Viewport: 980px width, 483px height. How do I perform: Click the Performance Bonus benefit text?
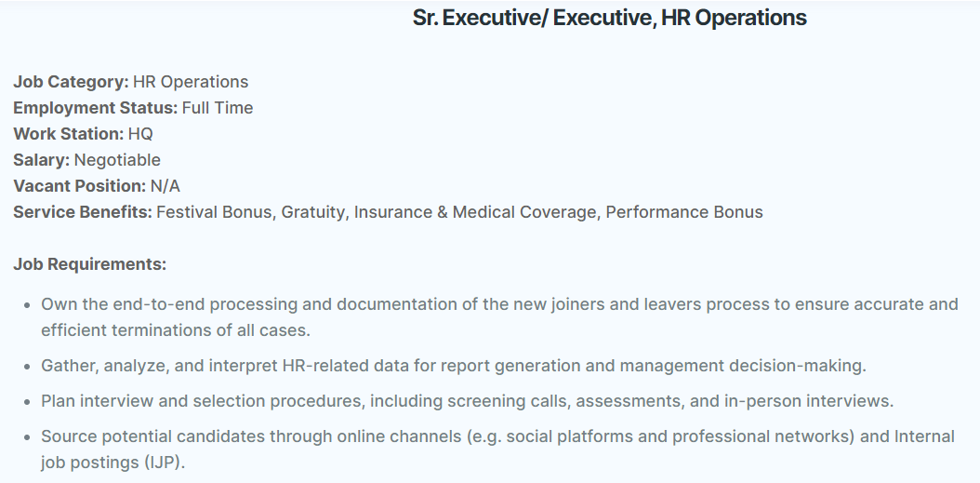pos(684,212)
